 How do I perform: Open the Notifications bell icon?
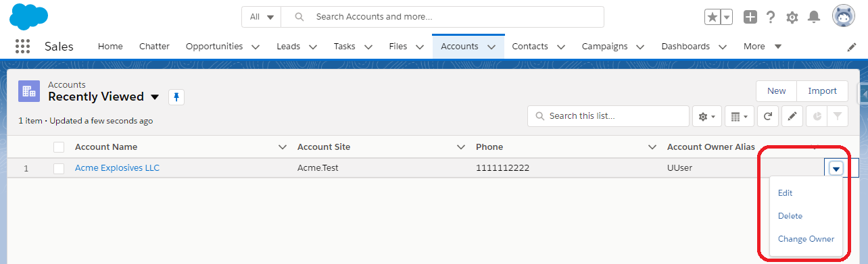pos(815,17)
